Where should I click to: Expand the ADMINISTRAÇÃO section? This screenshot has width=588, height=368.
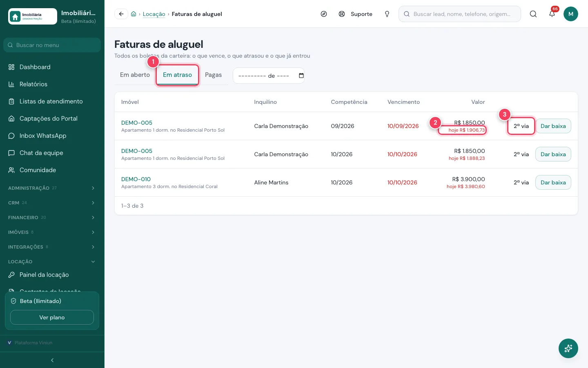point(52,188)
